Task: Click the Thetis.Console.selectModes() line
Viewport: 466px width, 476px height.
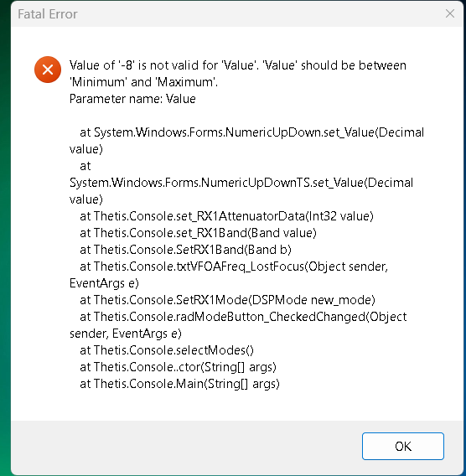Action: [167, 350]
